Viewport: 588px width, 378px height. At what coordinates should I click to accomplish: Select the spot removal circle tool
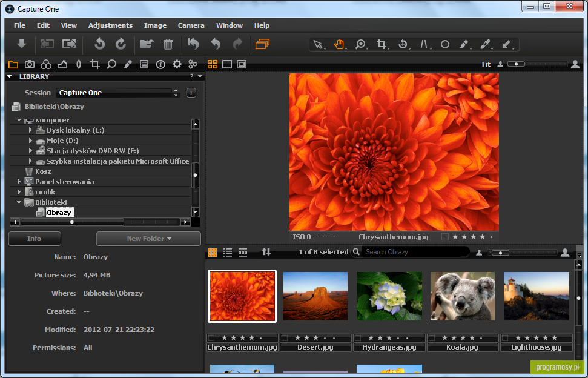click(444, 45)
